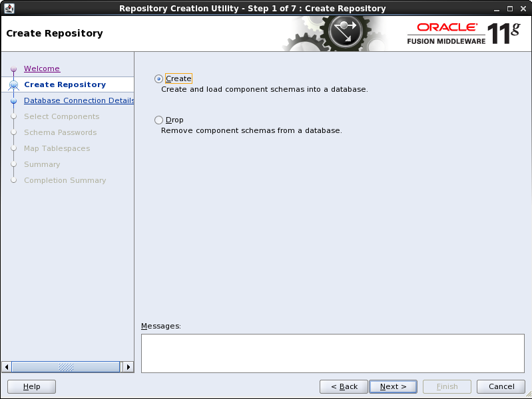Click the Next button

click(393, 386)
